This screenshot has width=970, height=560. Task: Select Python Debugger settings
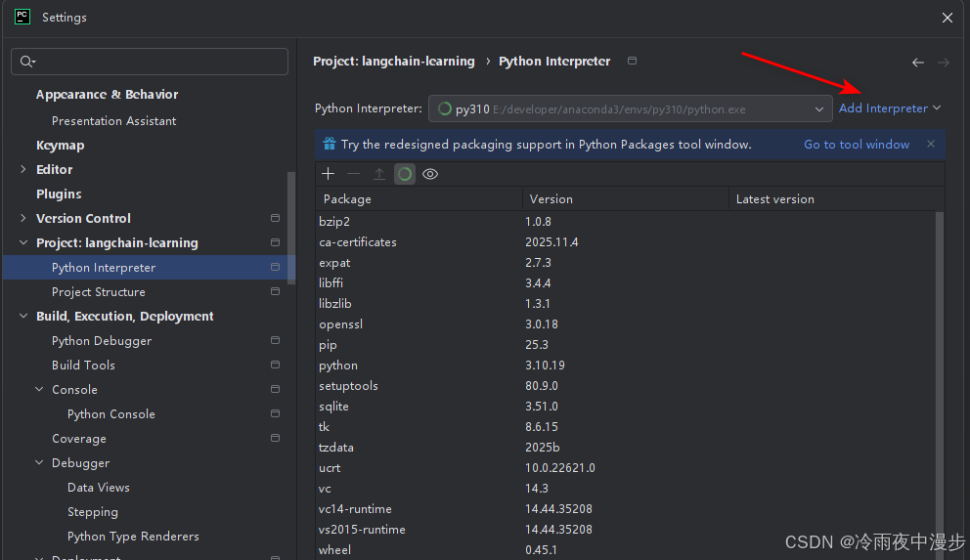(102, 340)
